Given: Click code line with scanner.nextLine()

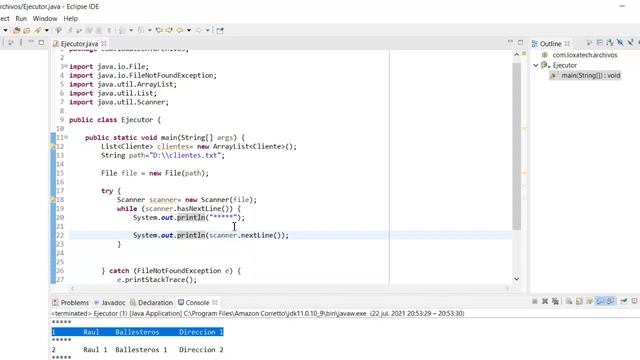Looking at the screenshot, I should tap(210, 236).
